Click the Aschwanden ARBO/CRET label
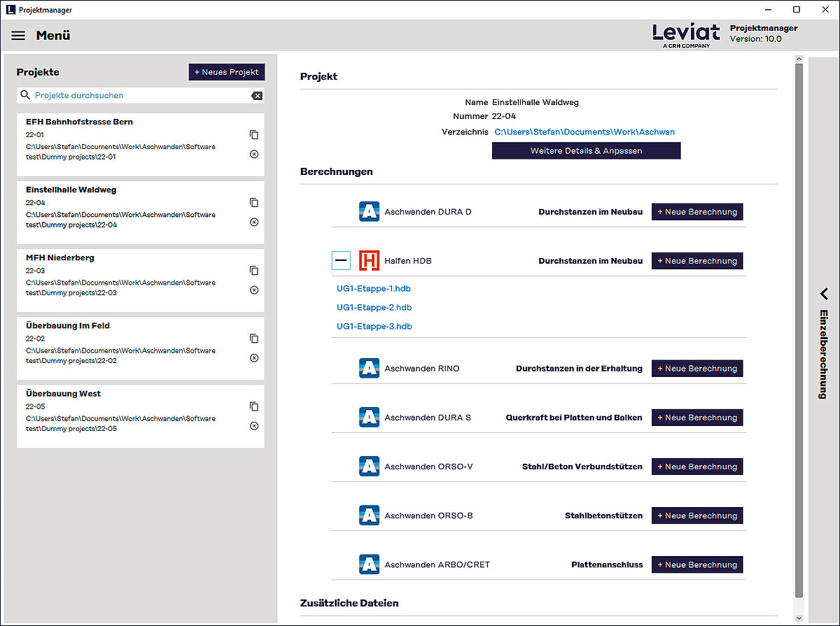 [x=437, y=564]
